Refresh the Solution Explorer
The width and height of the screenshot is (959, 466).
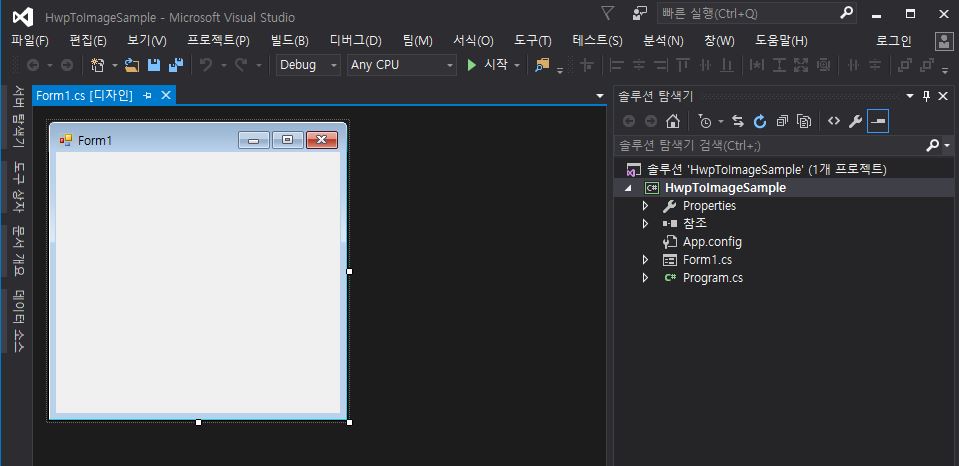click(760, 121)
